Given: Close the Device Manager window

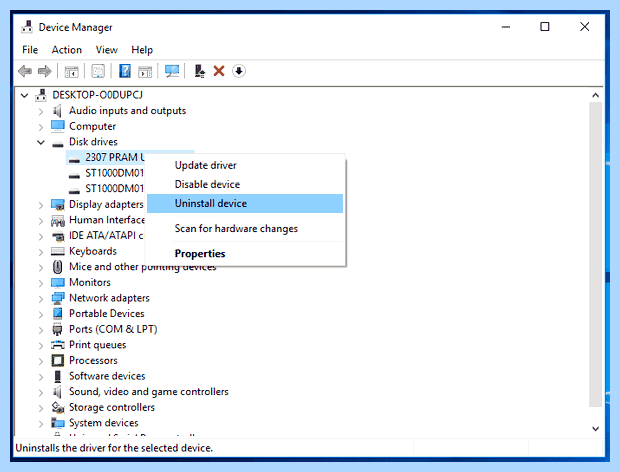Looking at the screenshot, I should pyautogui.click(x=584, y=27).
